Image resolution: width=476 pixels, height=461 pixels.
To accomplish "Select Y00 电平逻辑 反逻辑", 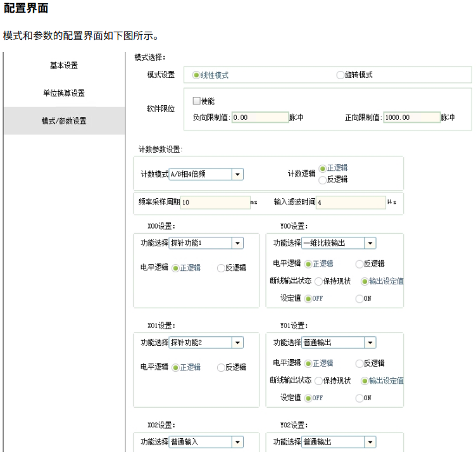I will pyautogui.click(x=359, y=264).
